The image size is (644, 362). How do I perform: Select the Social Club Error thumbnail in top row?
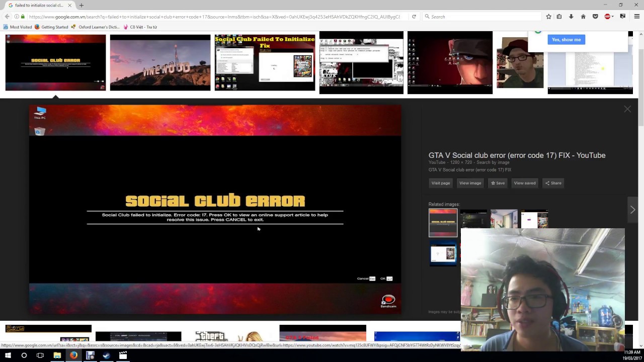(x=55, y=62)
